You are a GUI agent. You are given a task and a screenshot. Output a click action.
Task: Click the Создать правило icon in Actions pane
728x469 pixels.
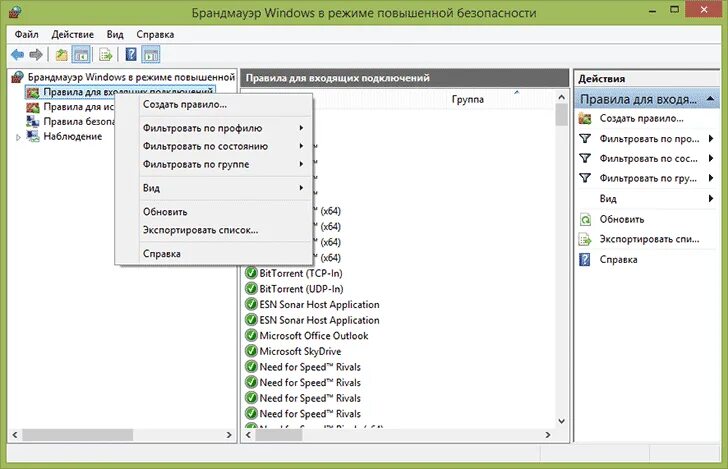(585, 118)
